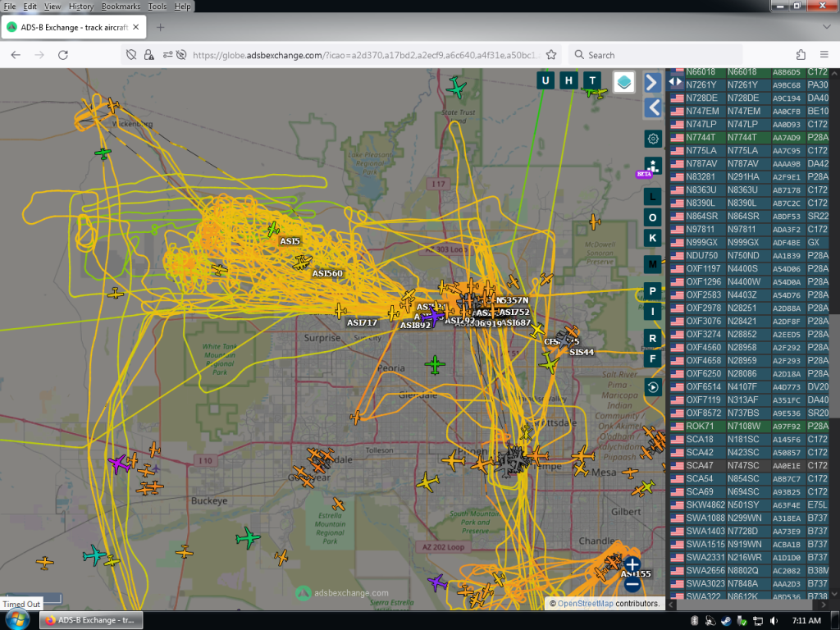Viewport: 840px width, 630px height.
Task: Select the ASI5 green aircraft
Action: [273, 230]
